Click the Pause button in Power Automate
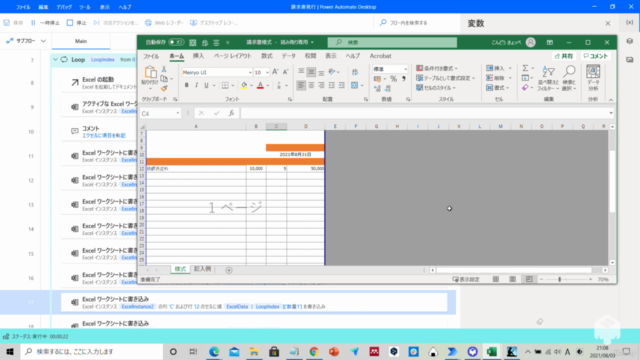The image size is (640, 360). click(45, 23)
